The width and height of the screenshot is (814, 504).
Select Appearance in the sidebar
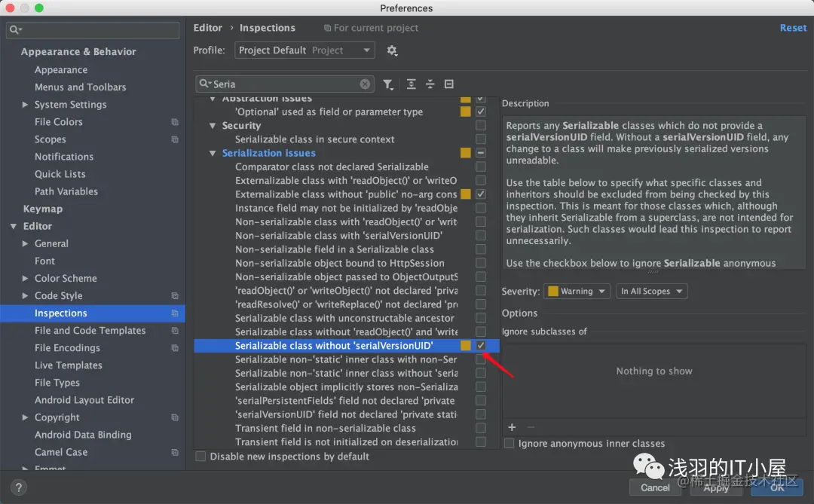click(61, 69)
